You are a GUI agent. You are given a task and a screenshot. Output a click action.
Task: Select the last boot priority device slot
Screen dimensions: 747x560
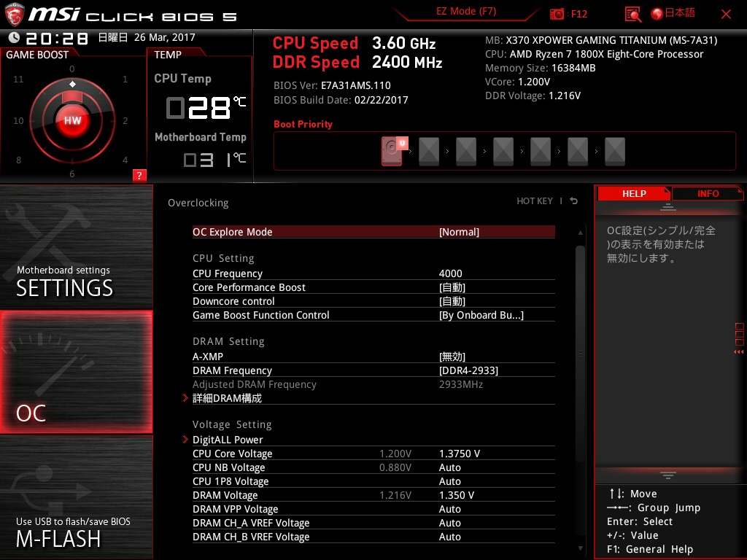point(614,152)
